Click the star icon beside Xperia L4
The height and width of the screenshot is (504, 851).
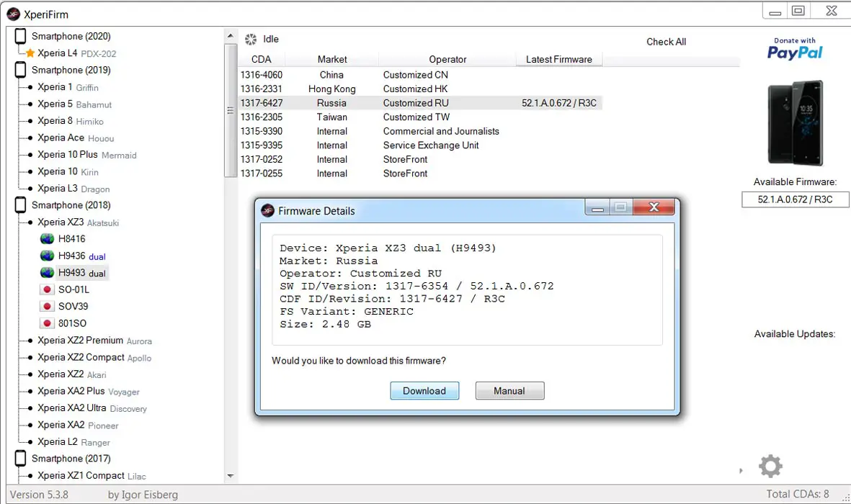pos(30,53)
